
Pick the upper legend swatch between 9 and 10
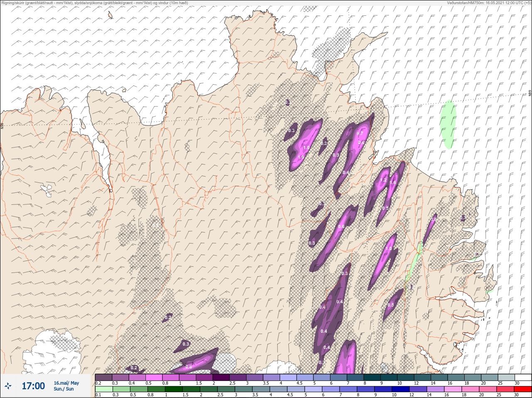(x=389, y=377)
